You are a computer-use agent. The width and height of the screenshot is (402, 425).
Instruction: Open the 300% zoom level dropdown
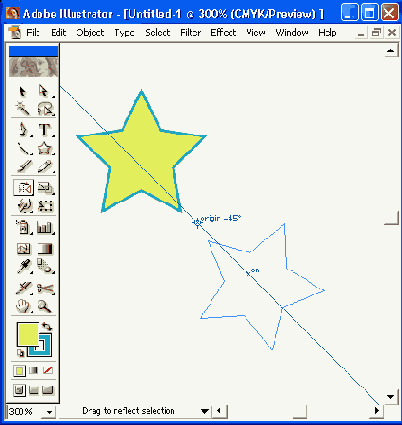click(49, 412)
